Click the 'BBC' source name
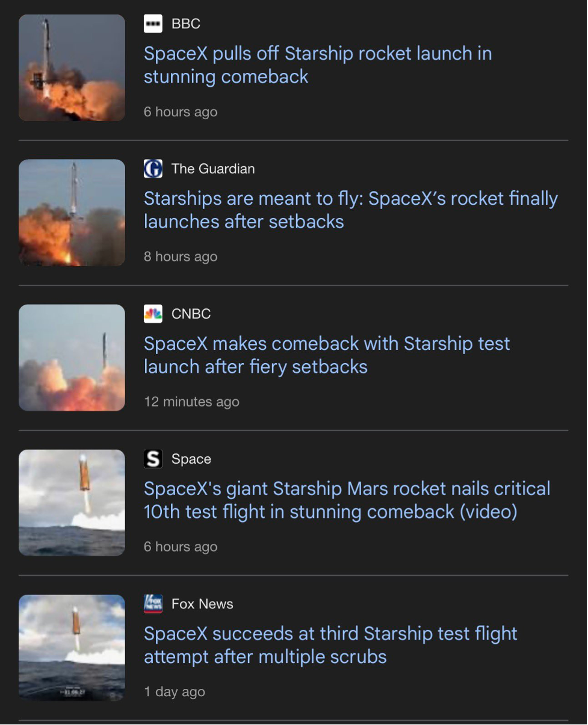This screenshot has width=588, height=725. pos(185,24)
